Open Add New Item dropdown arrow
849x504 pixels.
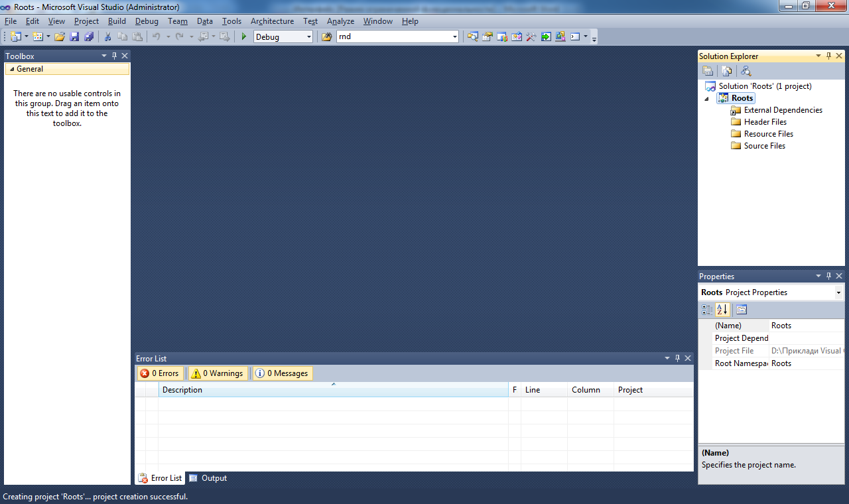click(48, 36)
